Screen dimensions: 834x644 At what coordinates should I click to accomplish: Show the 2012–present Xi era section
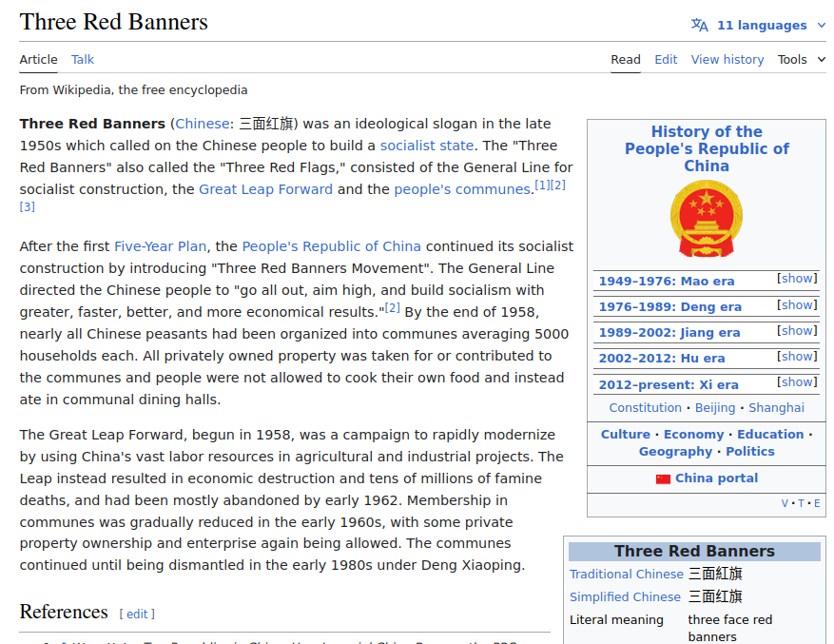[x=797, y=382]
